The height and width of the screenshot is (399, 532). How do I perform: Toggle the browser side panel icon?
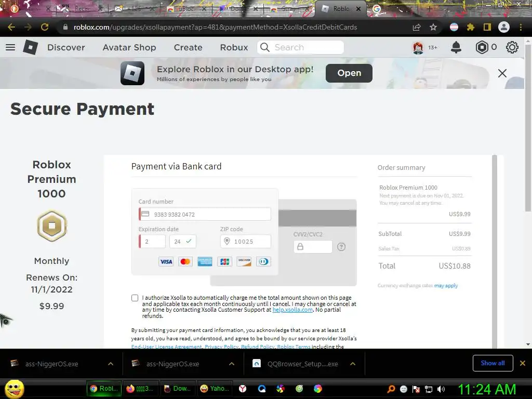(x=487, y=27)
